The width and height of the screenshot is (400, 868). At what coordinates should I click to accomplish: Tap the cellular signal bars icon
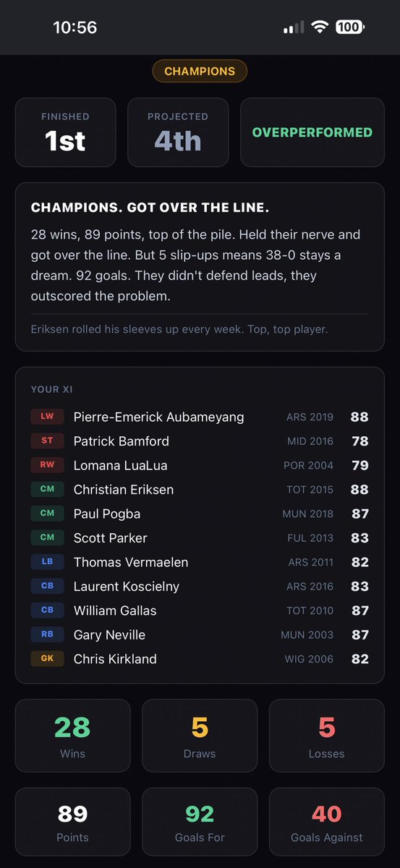click(294, 27)
